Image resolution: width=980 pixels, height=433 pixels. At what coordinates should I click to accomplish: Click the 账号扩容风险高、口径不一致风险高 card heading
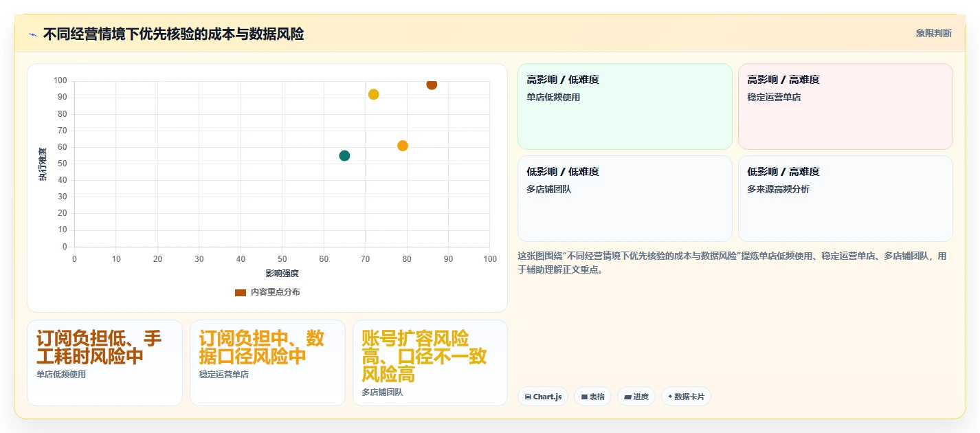pos(424,357)
